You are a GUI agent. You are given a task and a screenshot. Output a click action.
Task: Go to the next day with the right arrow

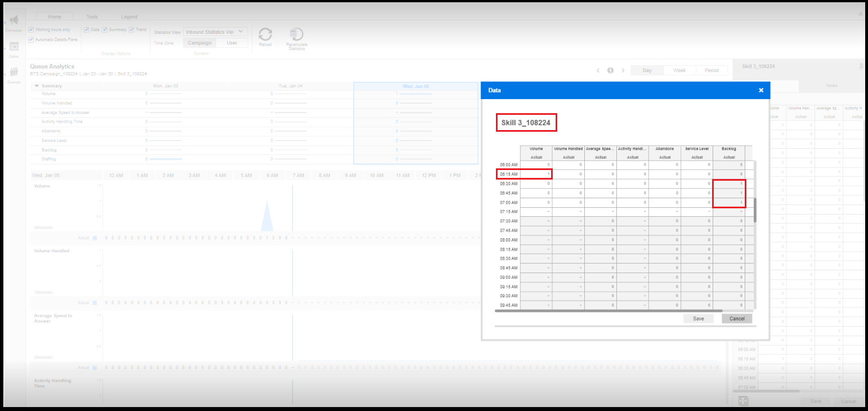click(x=623, y=70)
